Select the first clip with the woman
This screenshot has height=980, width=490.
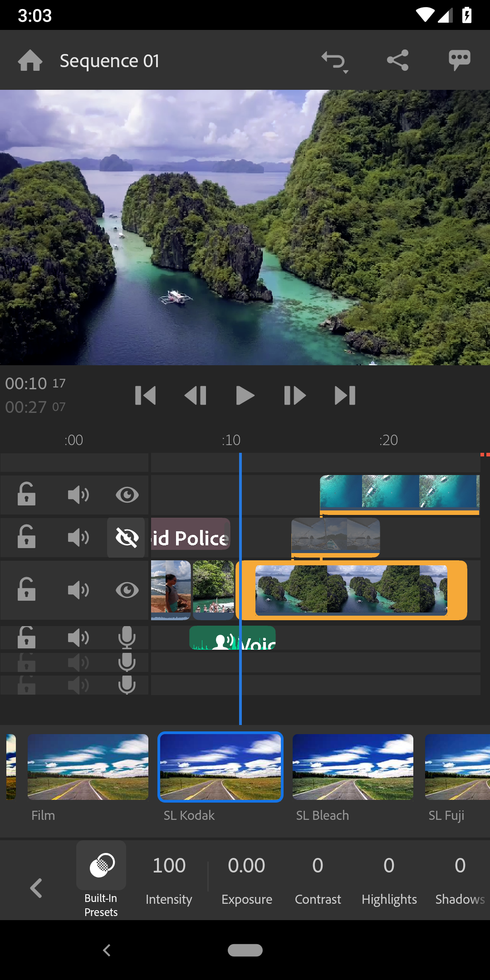(171, 590)
